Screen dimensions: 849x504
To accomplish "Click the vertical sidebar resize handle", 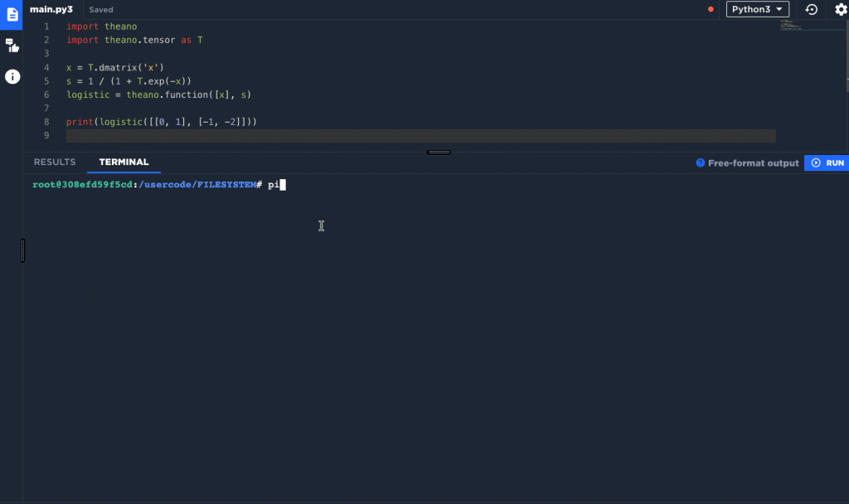I will [x=22, y=250].
